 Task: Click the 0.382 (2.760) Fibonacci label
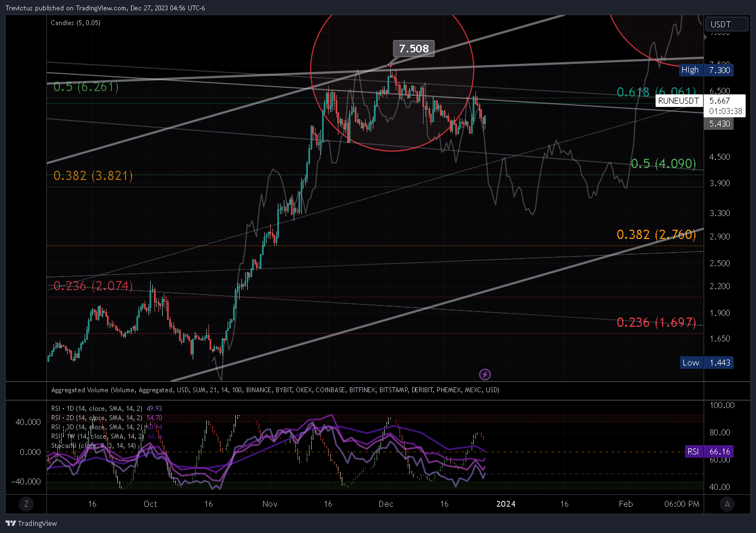[x=657, y=235]
